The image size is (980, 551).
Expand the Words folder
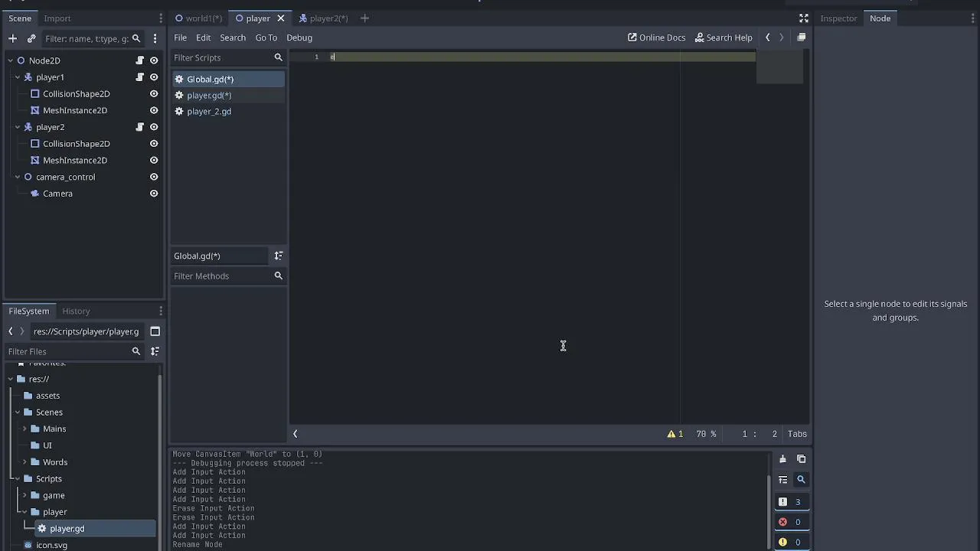coord(24,462)
